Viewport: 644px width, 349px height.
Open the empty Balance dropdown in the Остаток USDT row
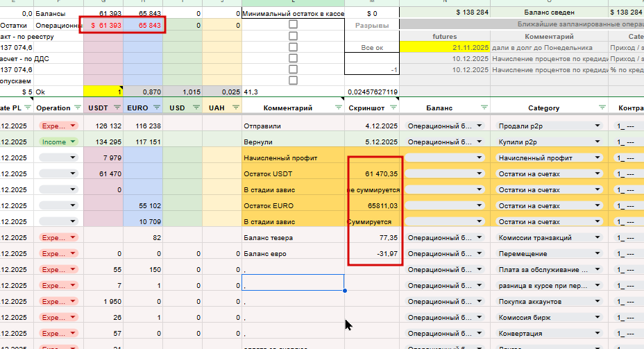pyautogui.click(x=444, y=173)
